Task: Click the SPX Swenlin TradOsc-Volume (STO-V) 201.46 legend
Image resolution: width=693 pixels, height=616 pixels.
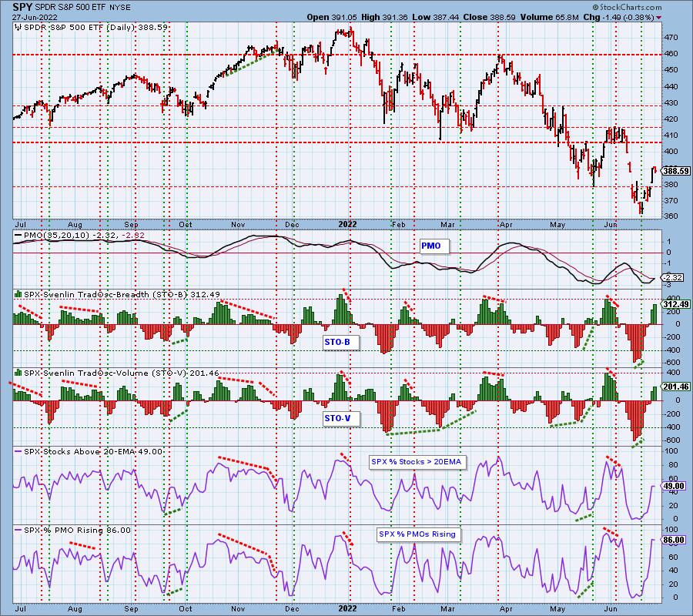Action: tap(122, 373)
